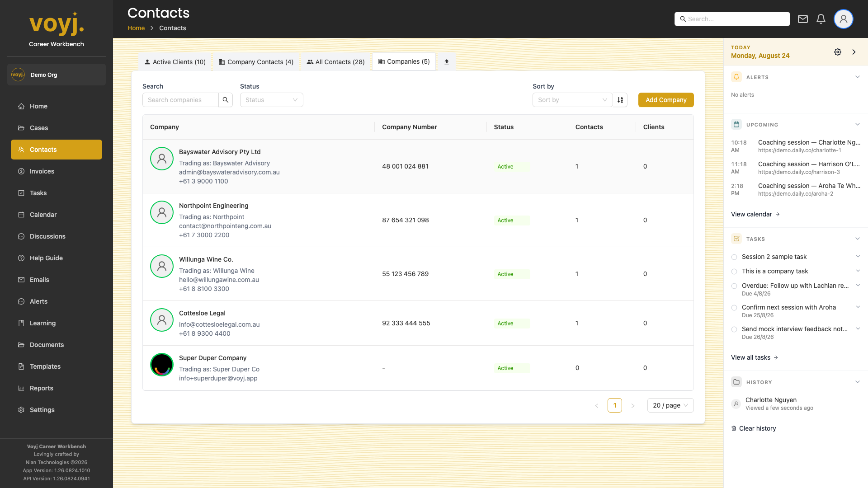Open the user profile avatar menu
The image size is (868, 488).
coord(843,19)
